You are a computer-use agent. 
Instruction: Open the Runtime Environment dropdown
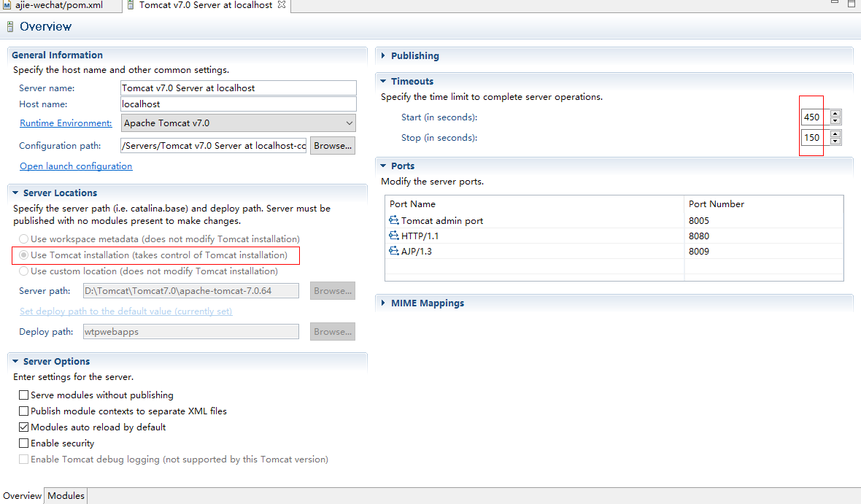click(239, 123)
